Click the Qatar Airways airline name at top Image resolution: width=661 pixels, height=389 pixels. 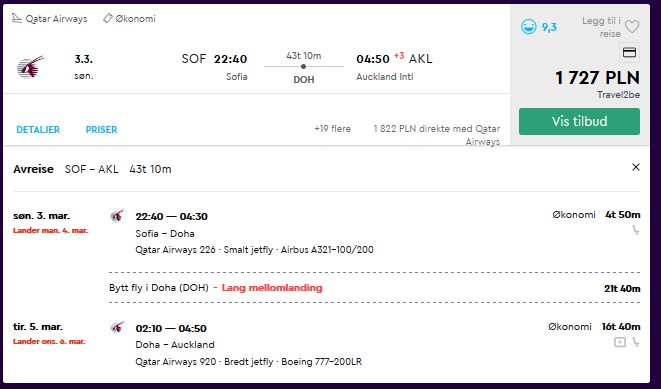point(56,19)
